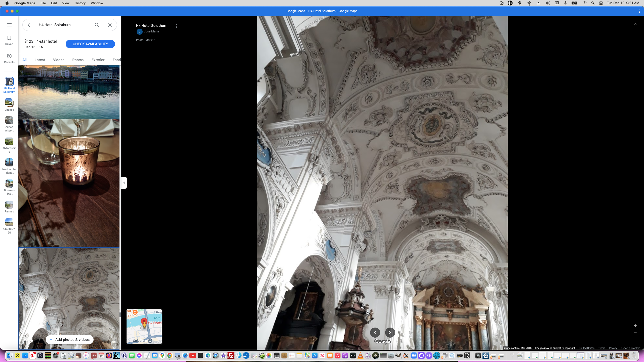Click the Saved bookmark icon
The image size is (644, 362).
9,40
